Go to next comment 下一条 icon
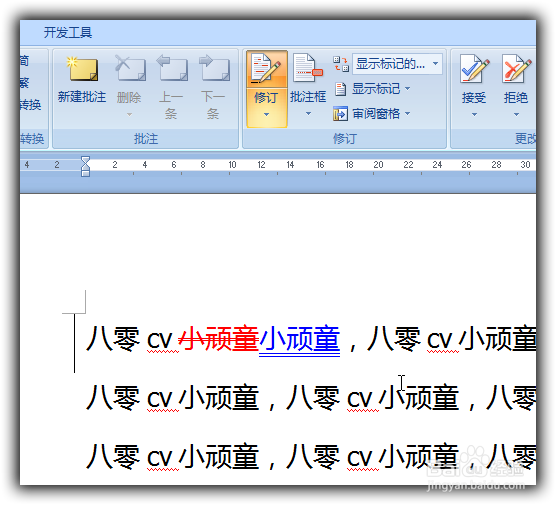This screenshot has height=505, width=556. click(x=214, y=68)
